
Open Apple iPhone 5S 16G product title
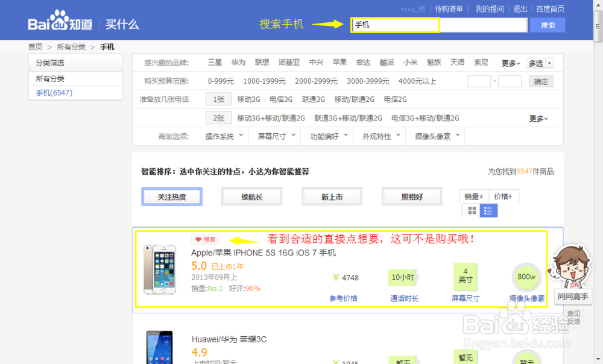(264, 253)
